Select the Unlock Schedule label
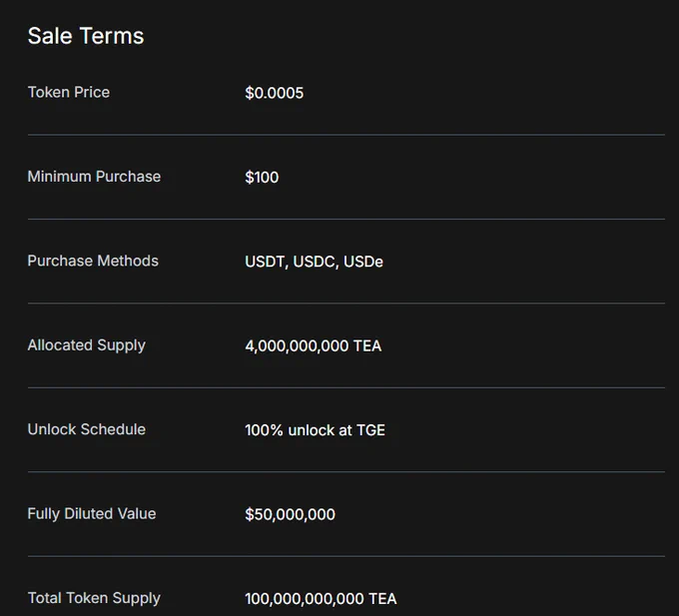This screenshot has width=679, height=616. [87, 429]
